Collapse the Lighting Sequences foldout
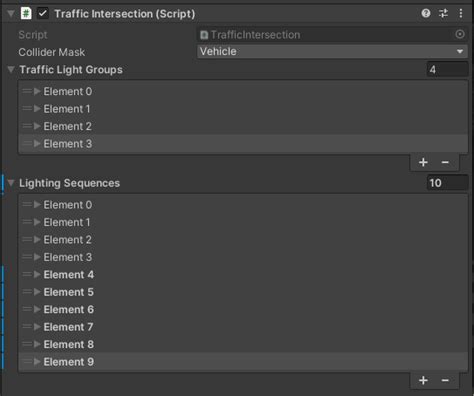474x396 pixels. [11, 183]
